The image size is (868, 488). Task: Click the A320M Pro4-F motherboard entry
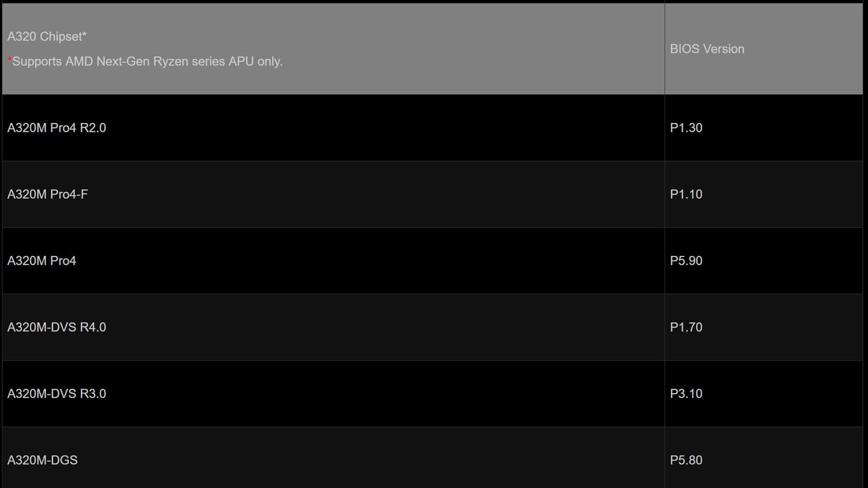tap(47, 194)
